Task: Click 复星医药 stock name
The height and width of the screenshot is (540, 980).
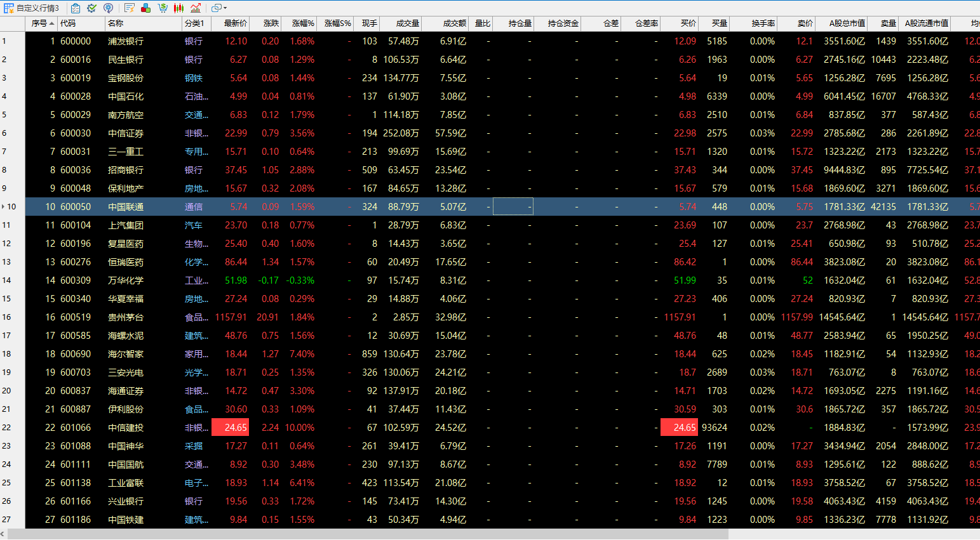Action: [x=126, y=244]
